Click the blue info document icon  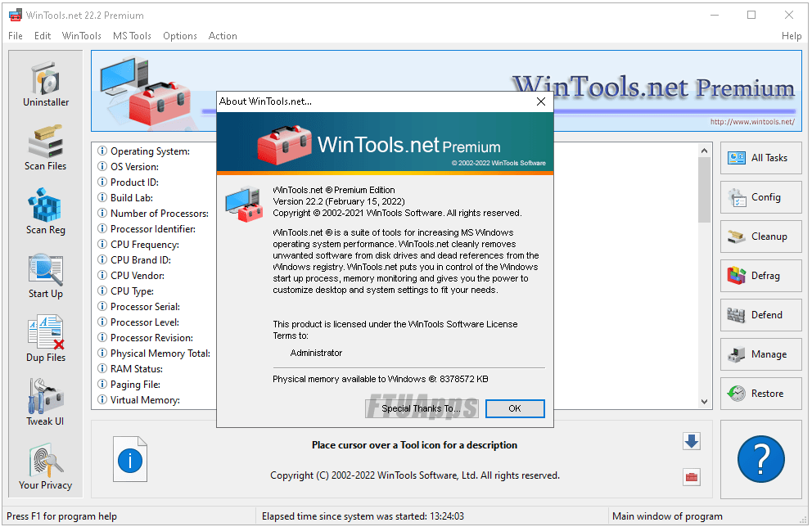click(x=130, y=459)
